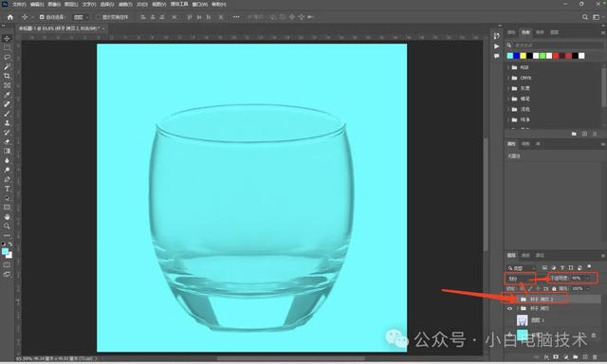Click the foreground color swatch in toolbox
Screen dimensions: 607x364
5,251
